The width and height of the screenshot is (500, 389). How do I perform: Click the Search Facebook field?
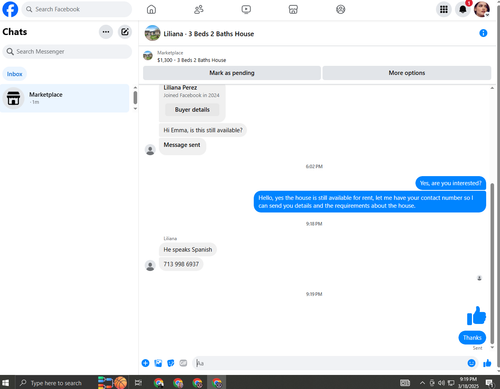pos(77,9)
